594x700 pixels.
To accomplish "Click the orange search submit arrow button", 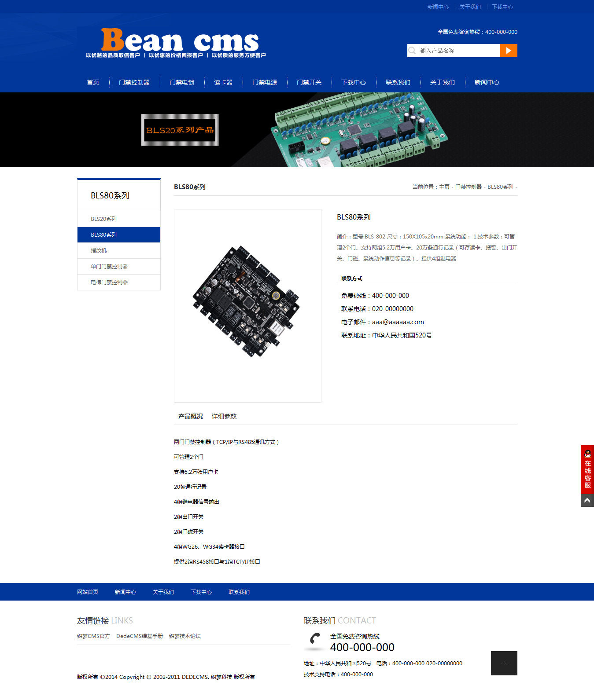I will pos(509,51).
